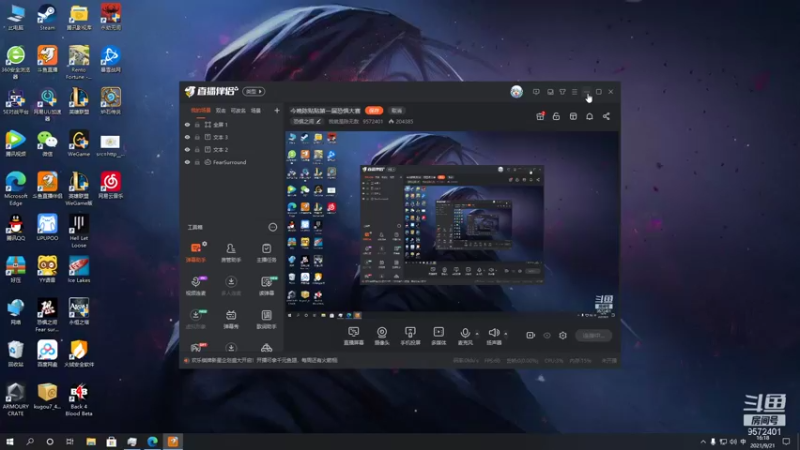Add a 多媒体 media source

438,336
